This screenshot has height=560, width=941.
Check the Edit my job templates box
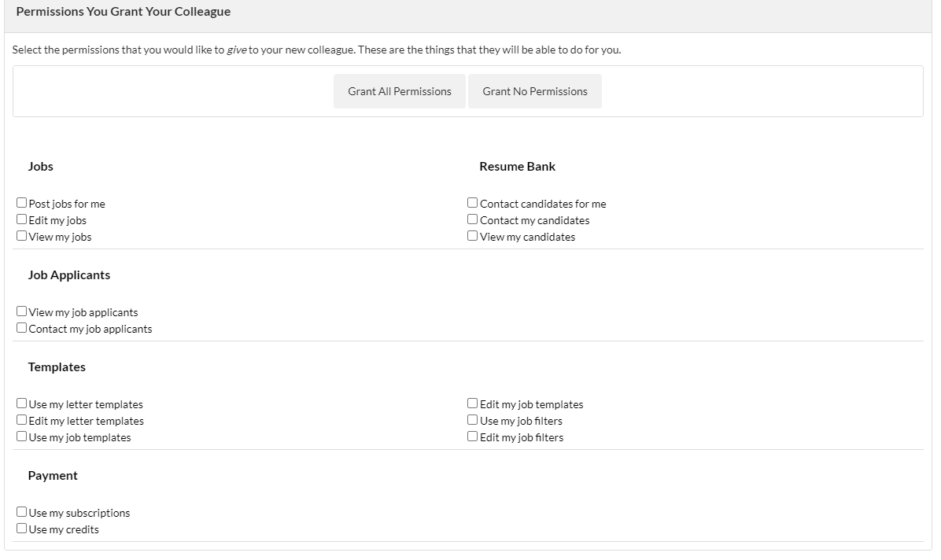point(473,403)
